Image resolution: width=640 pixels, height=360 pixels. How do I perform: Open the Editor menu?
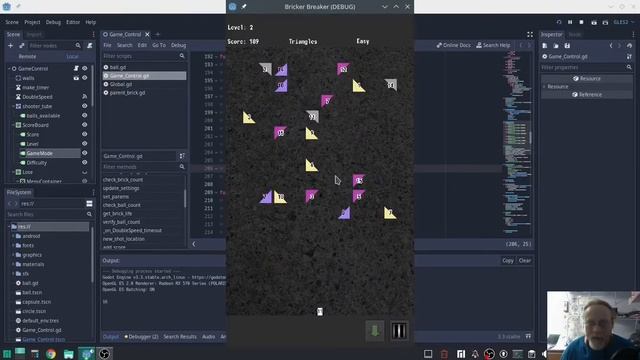(x=73, y=22)
